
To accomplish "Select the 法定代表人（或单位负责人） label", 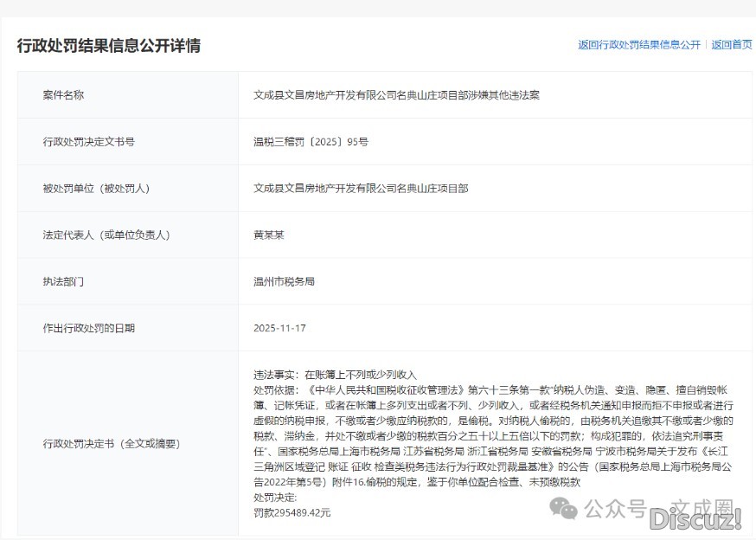I will (x=106, y=235).
